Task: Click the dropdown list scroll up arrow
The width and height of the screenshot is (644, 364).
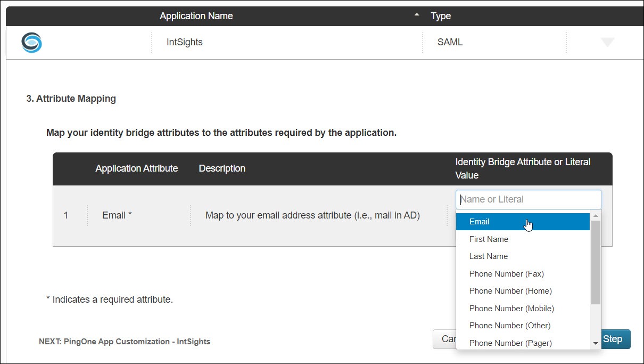Action: [596, 216]
